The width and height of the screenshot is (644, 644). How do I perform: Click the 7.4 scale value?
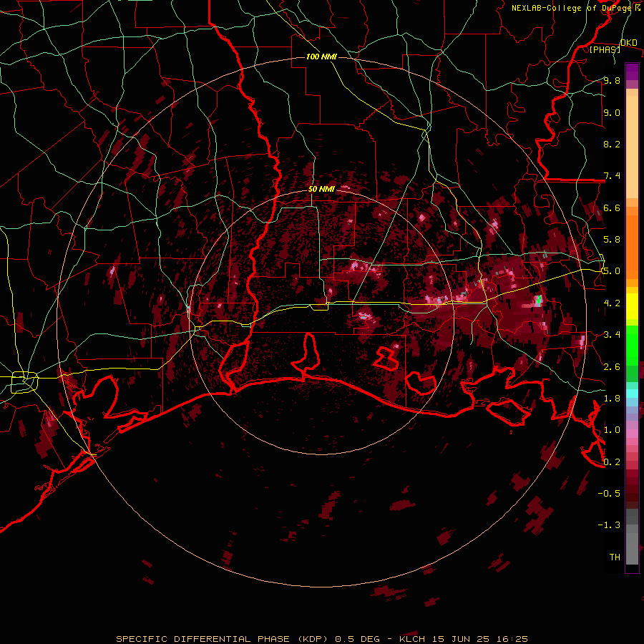click(x=612, y=176)
